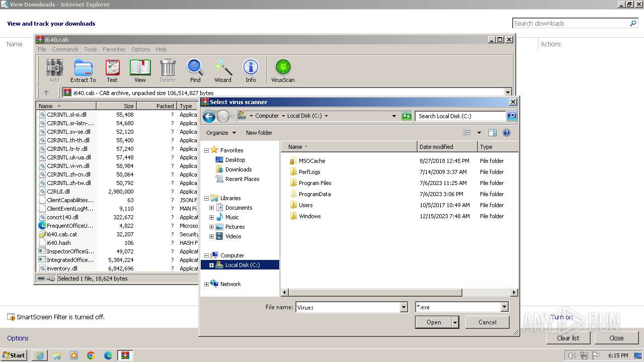Open Internet Explorer from the taskbar
The width and height of the screenshot is (644, 362).
tap(40, 355)
